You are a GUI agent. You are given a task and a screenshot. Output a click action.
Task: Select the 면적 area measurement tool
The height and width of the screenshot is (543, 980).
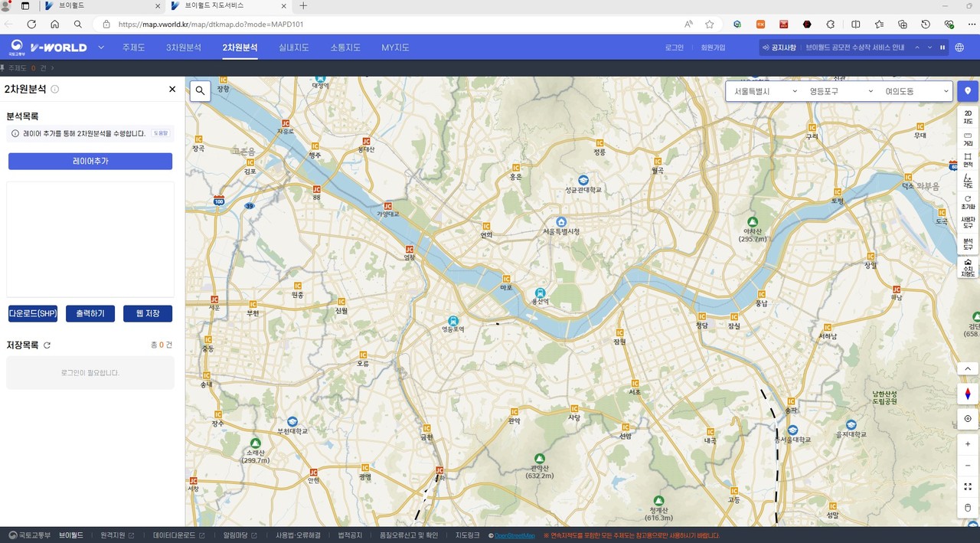[968, 160]
